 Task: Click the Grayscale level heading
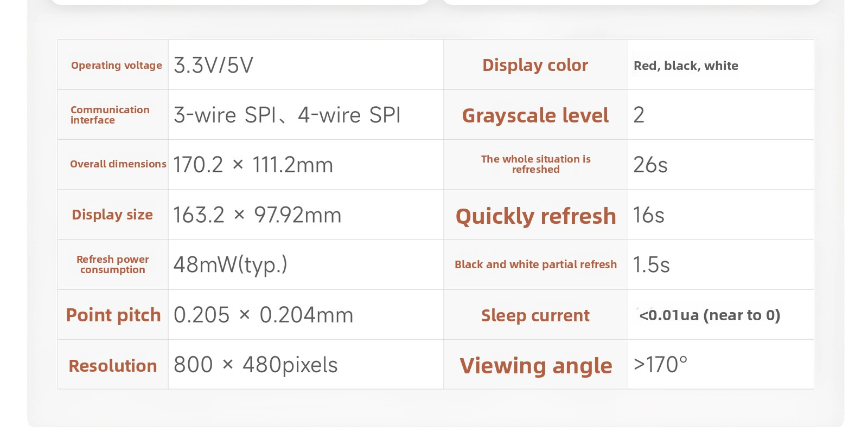pos(535,115)
